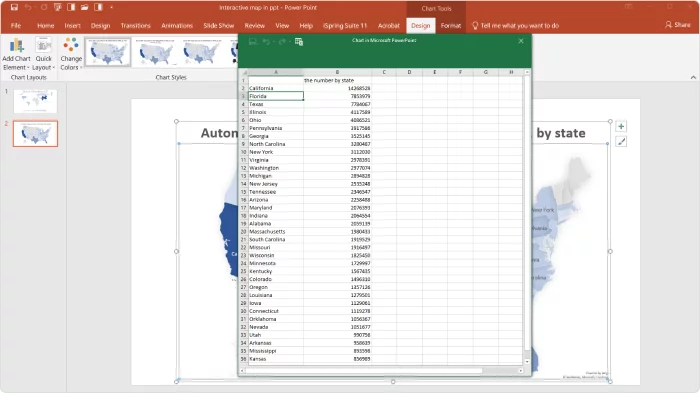The width and height of the screenshot is (700, 393).
Task: Select the Massachusetts cell
Action: [x=276, y=231]
